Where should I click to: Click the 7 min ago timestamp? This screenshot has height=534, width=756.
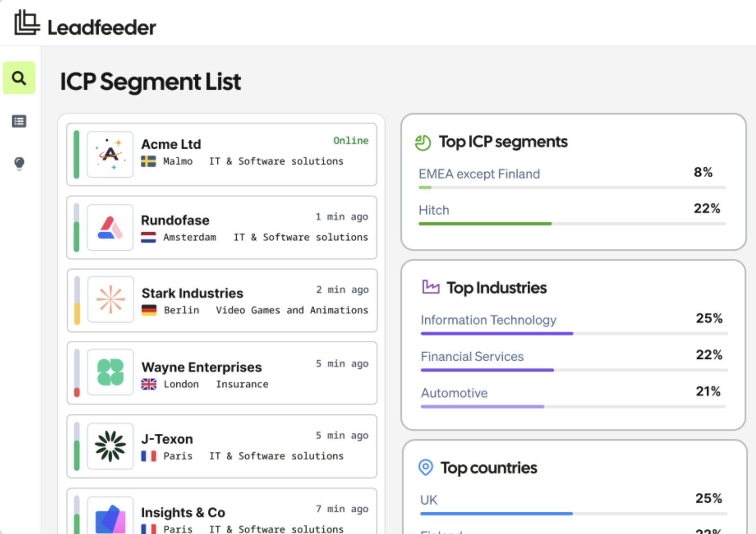(342, 509)
